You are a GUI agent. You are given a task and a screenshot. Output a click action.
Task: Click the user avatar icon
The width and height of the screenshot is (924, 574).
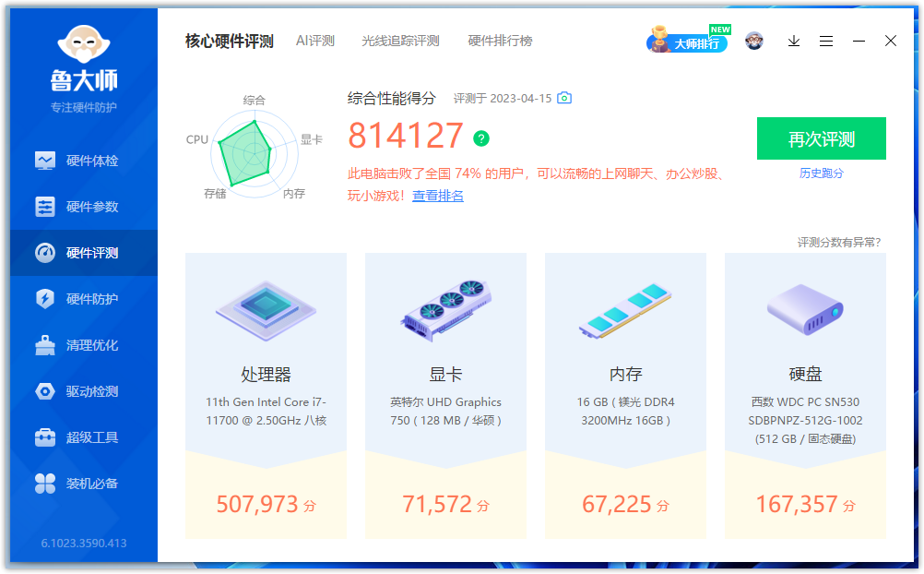[x=753, y=41]
